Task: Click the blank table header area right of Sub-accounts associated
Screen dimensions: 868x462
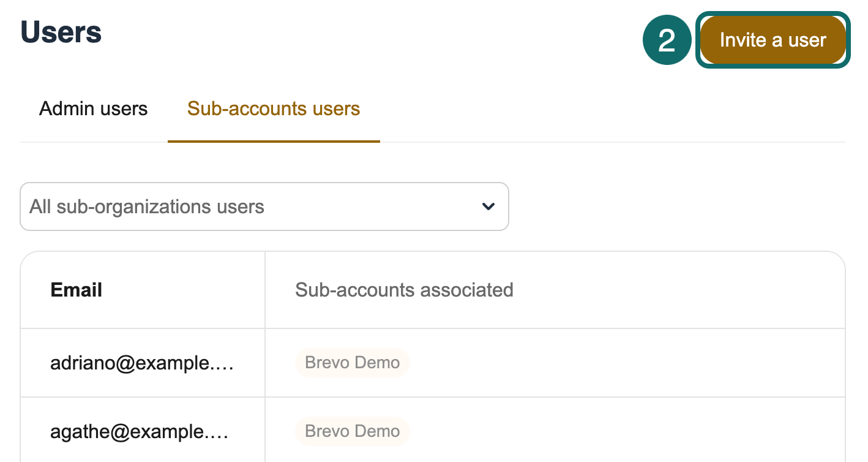Action: pyautogui.click(x=673, y=290)
